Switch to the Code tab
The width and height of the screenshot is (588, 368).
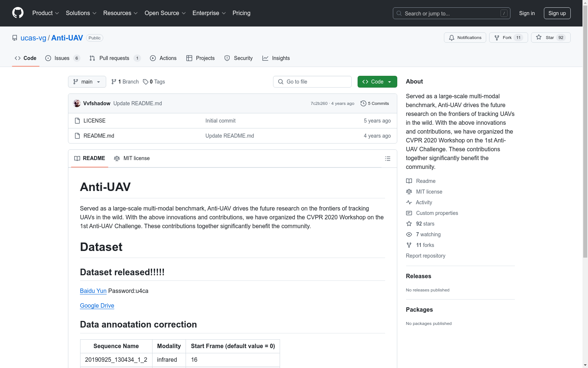(x=26, y=58)
